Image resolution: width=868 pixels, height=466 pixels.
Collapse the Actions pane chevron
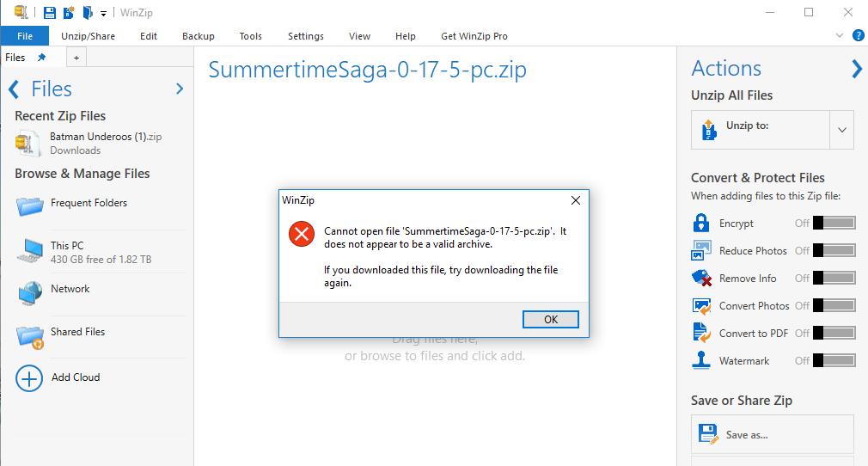[856, 69]
